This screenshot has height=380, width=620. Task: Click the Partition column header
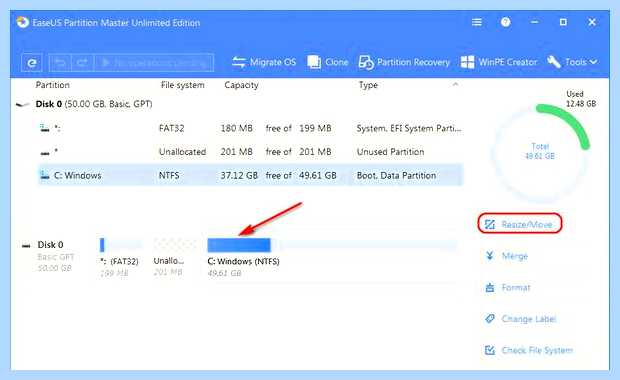[x=53, y=85]
